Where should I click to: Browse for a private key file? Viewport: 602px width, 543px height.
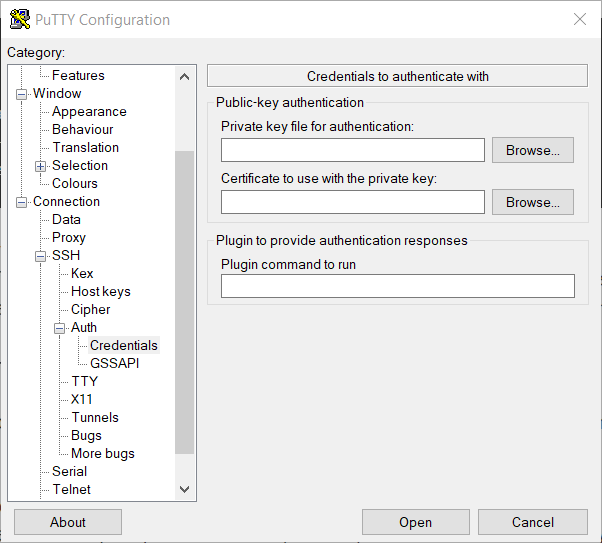point(533,150)
